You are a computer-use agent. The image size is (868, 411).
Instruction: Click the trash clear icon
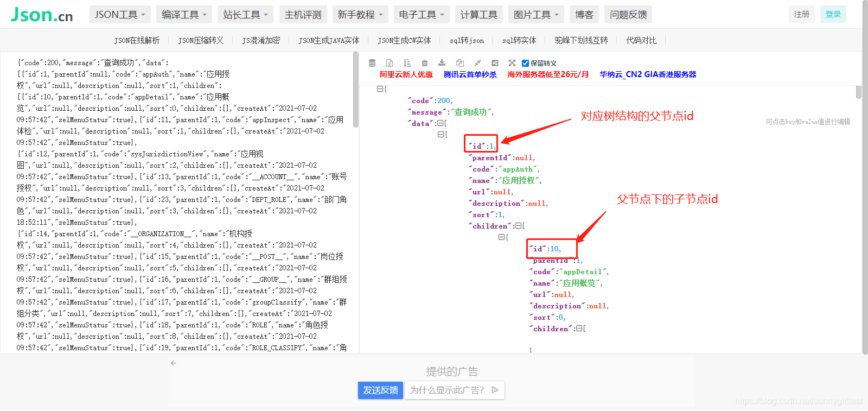point(425,63)
